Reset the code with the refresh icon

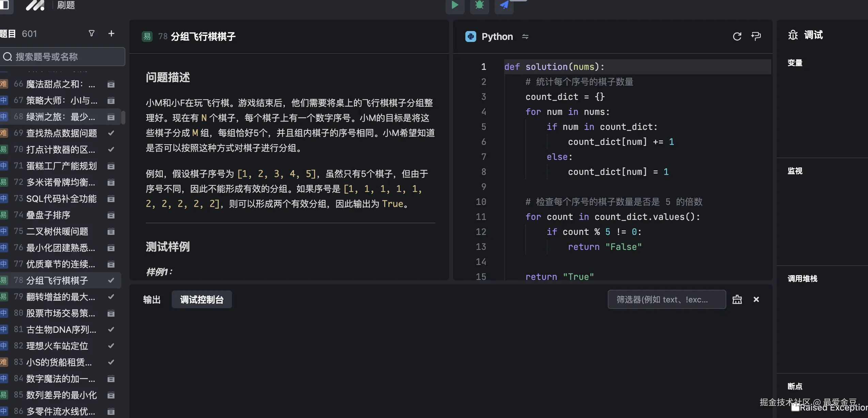click(737, 36)
